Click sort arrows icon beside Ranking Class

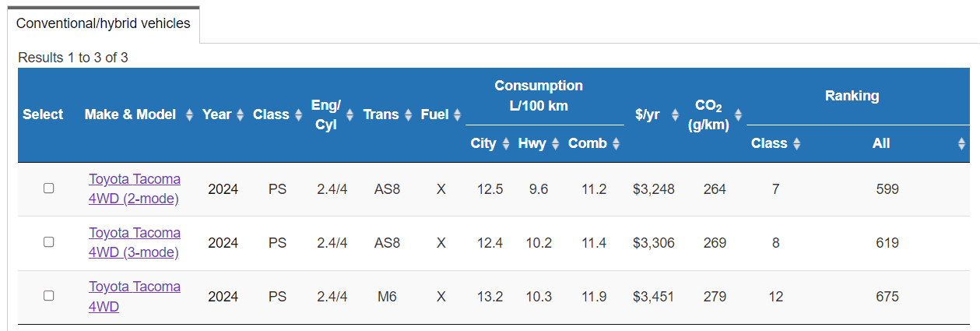pos(796,144)
